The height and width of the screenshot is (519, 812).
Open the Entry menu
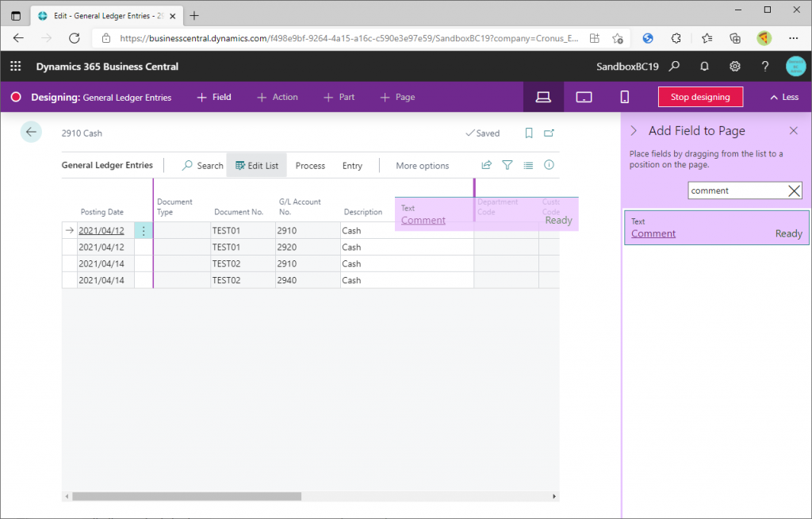[x=352, y=166]
